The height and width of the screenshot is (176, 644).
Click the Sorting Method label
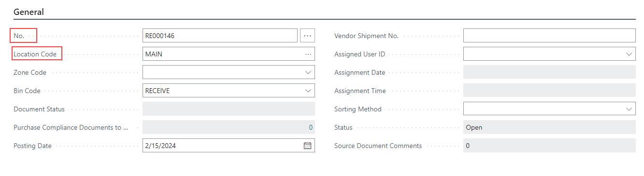358,109
